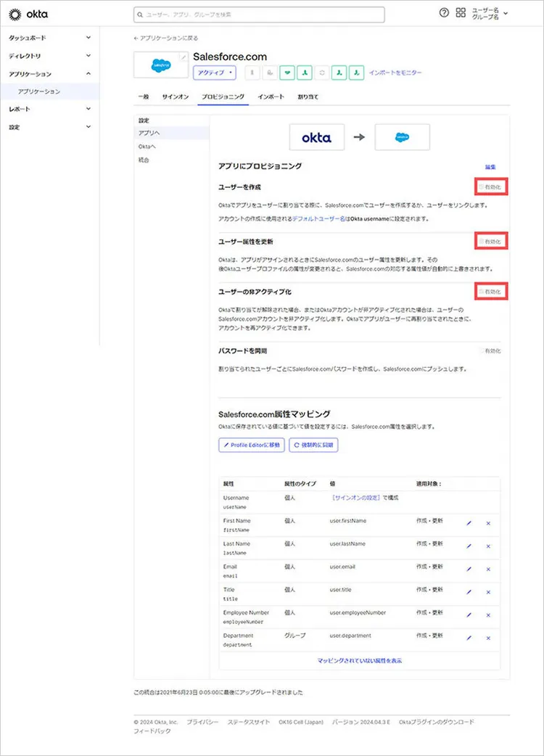Click the first grey icon beside アクティブ button
This screenshot has width=544, height=756.
[x=252, y=73]
